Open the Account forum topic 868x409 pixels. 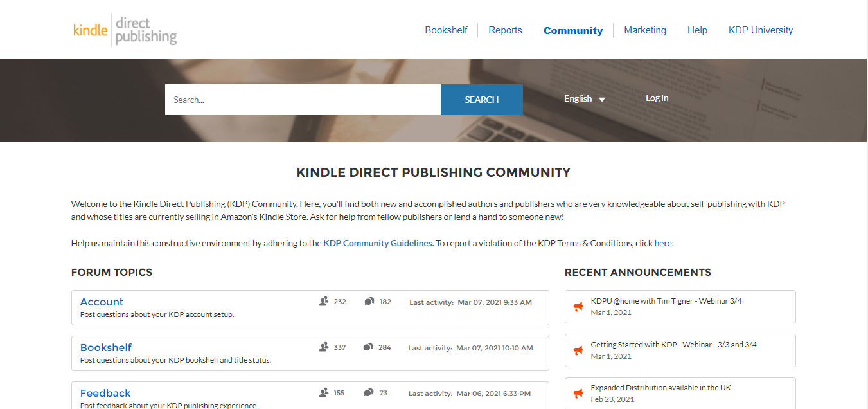pyautogui.click(x=102, y=302)
